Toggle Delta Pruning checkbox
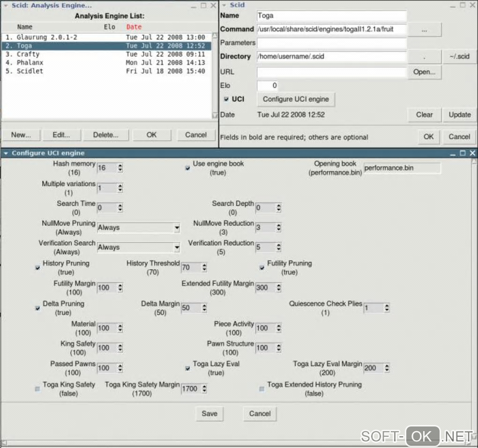The width and height of the screenshot is (478, 448). pyautogui.click(x=37, y=308)
